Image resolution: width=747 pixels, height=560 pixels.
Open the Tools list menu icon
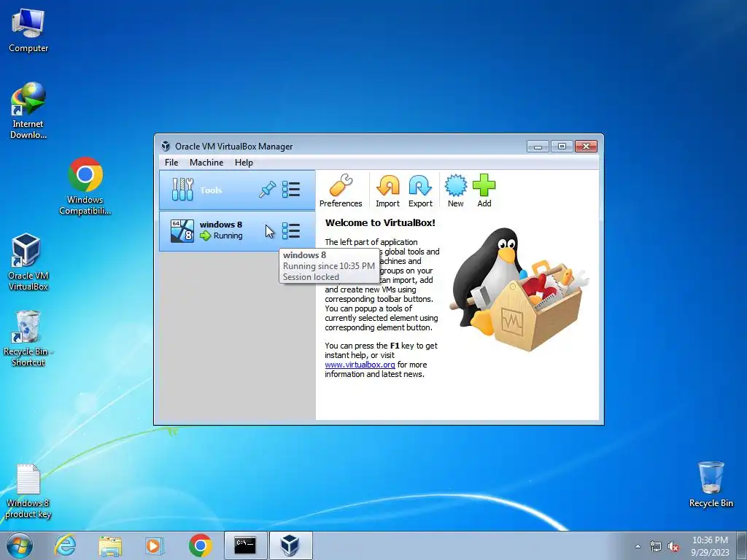290,190
